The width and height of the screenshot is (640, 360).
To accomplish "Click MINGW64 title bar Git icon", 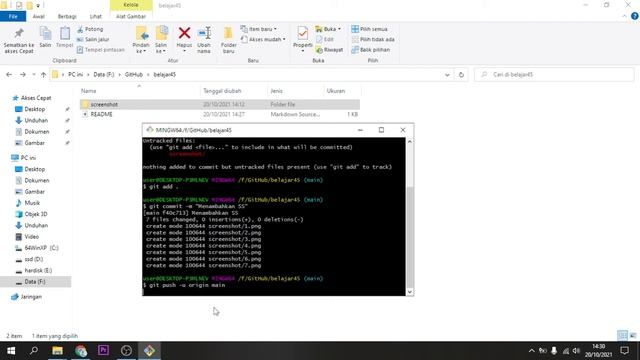I will pyautogui.click(x=150, y=130).
